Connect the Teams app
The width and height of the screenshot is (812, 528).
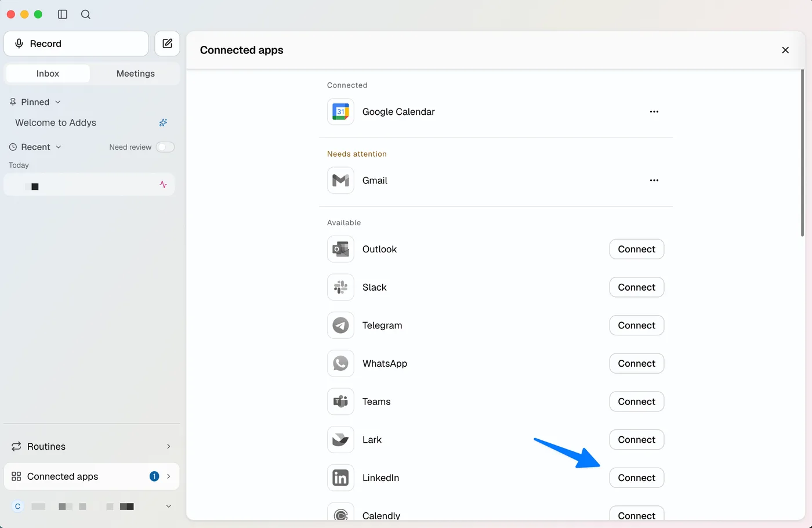pos(636,402)
